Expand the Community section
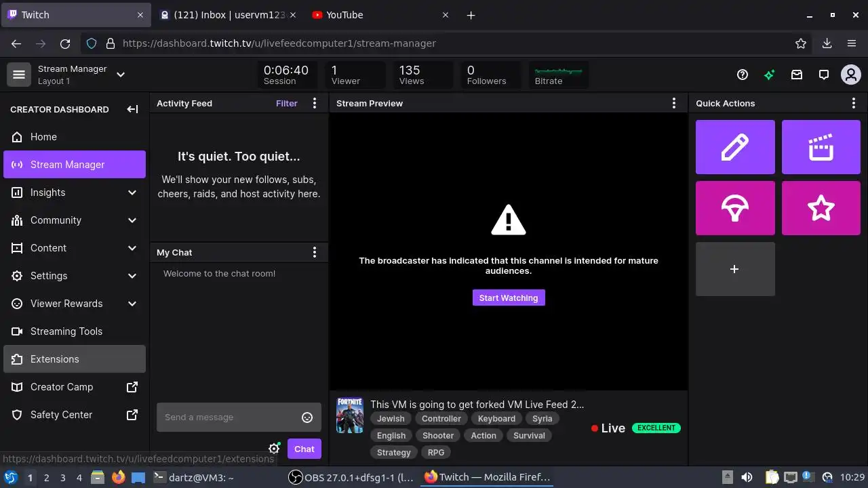868x488 pixels. point(75,220)
